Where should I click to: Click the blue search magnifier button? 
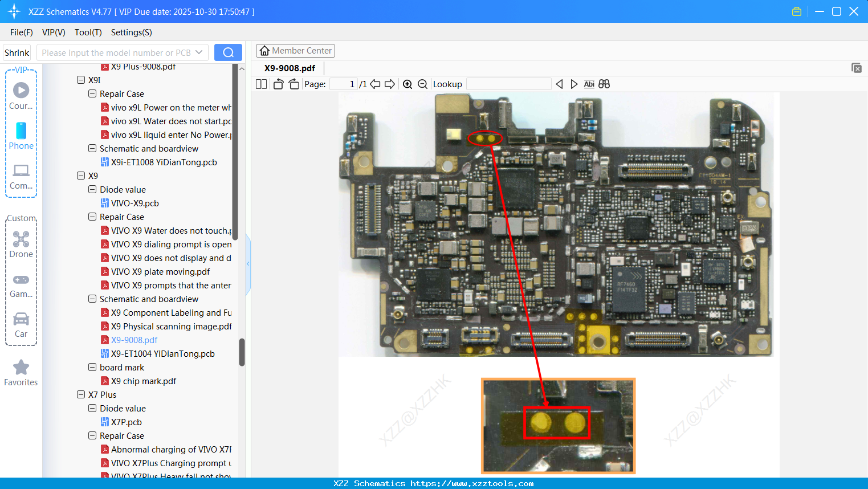tap(228, 52)
